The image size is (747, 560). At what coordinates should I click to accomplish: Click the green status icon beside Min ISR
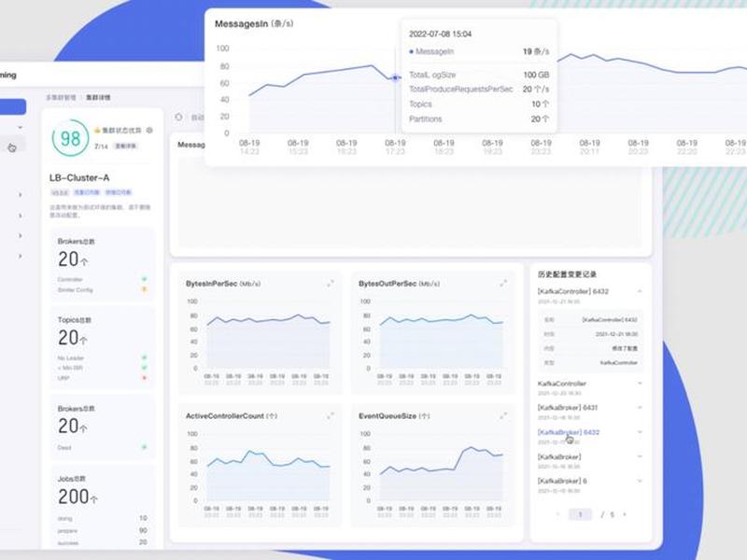click(145, 368)
